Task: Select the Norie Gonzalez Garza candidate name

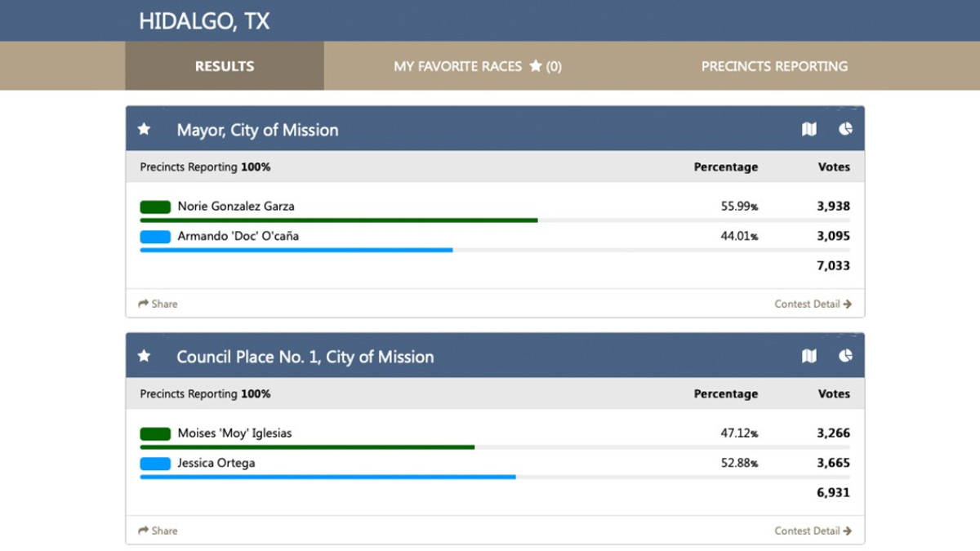Action: pos(236,207)
